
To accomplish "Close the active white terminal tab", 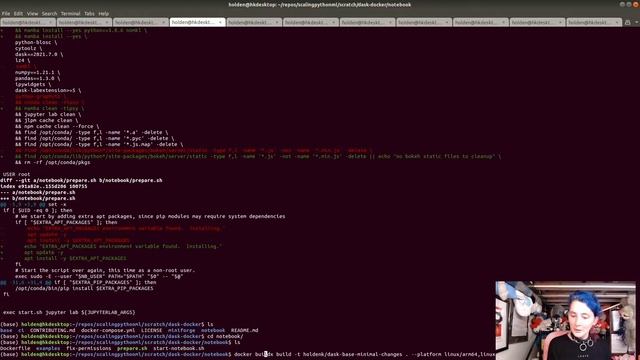I will pyautogui.click(x=220, y=22).
